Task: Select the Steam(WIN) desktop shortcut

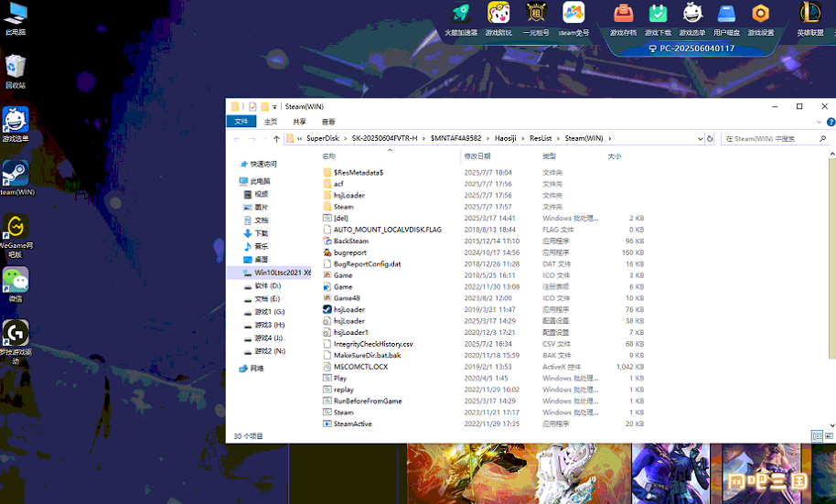Action: (16, 177)
